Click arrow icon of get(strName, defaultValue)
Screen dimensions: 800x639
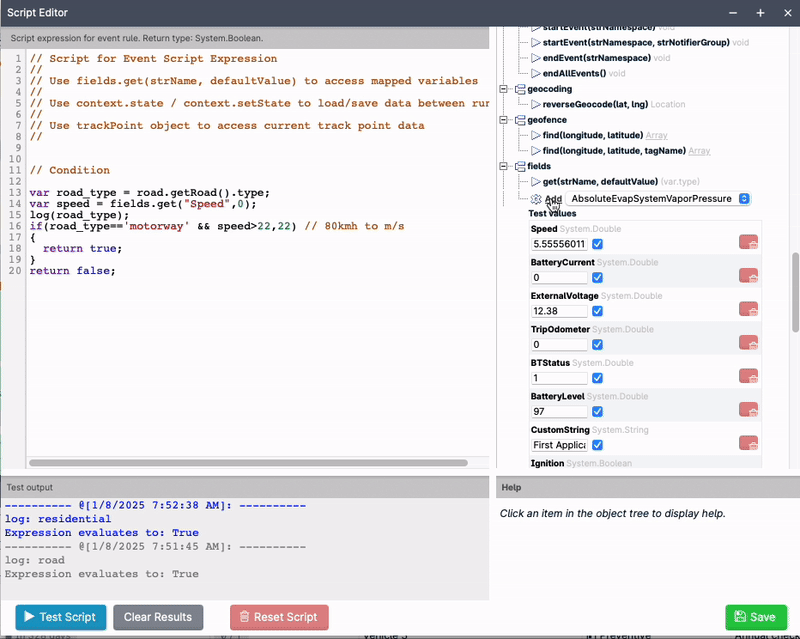(536, 182)
